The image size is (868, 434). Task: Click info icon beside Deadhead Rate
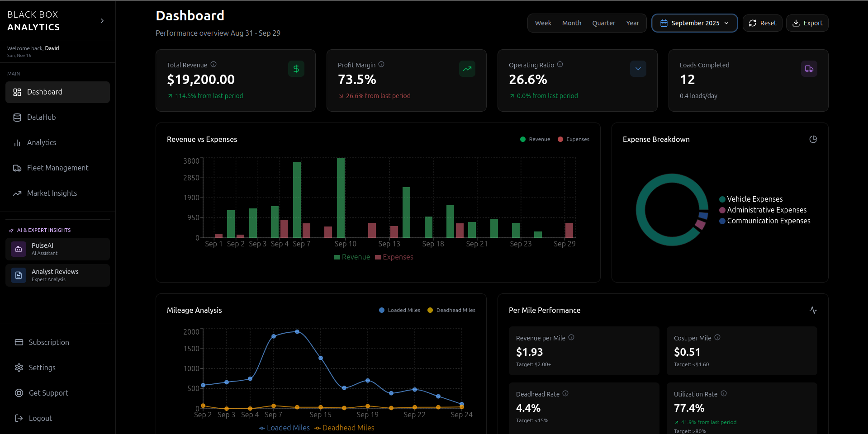[565, 393]
